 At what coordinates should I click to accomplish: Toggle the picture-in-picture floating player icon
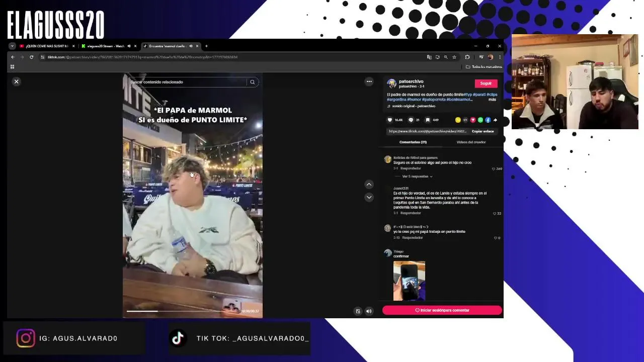pyautogui.click(x=358, y=311)
